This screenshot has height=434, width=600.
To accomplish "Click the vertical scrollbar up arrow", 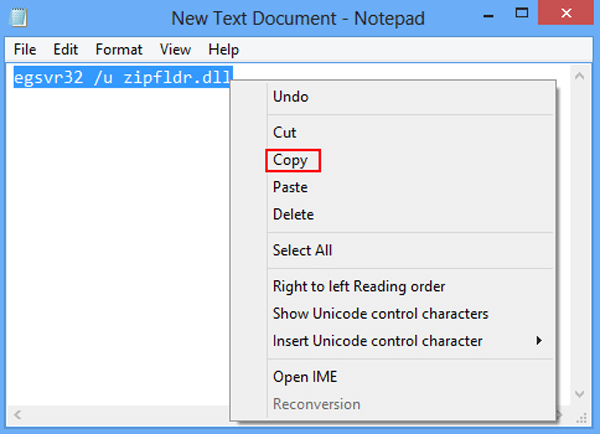I will pyautogui.click(x=579, y=76).
